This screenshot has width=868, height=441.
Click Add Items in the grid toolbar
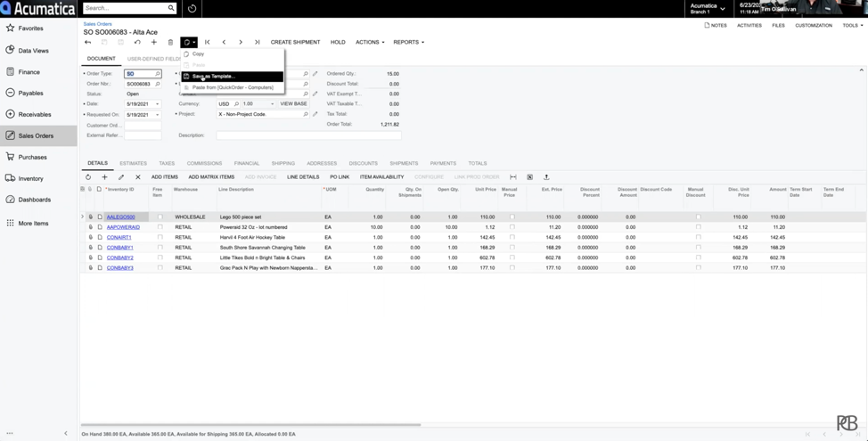[x=164, y=177]
